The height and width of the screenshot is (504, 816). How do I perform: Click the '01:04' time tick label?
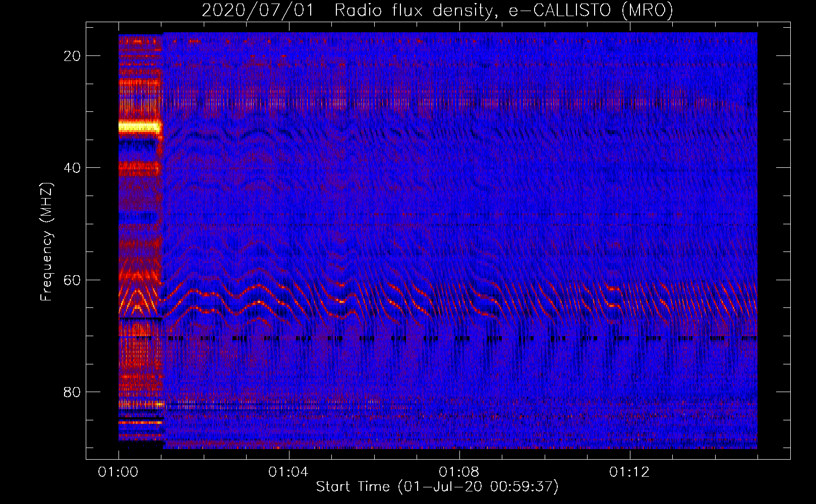[288, 472]
